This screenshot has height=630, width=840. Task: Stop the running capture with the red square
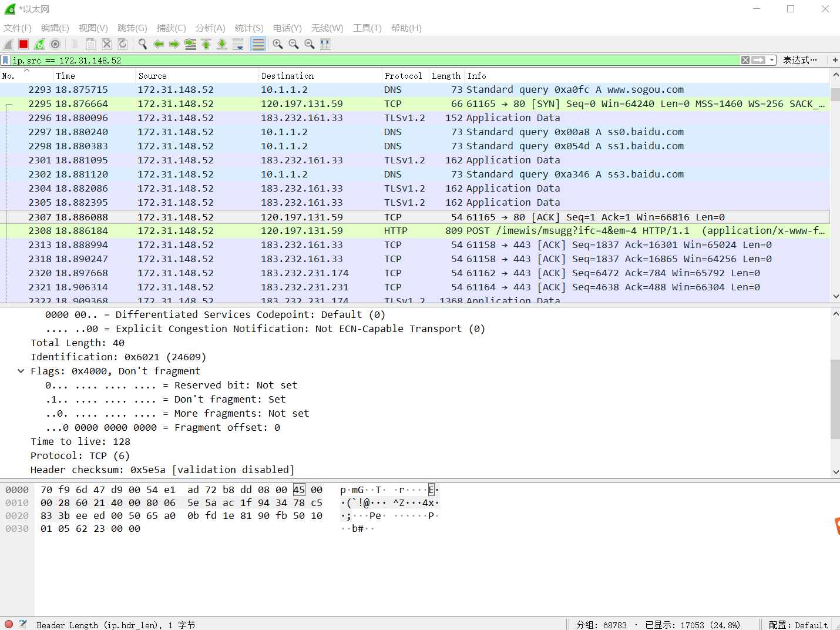[23, 44]
